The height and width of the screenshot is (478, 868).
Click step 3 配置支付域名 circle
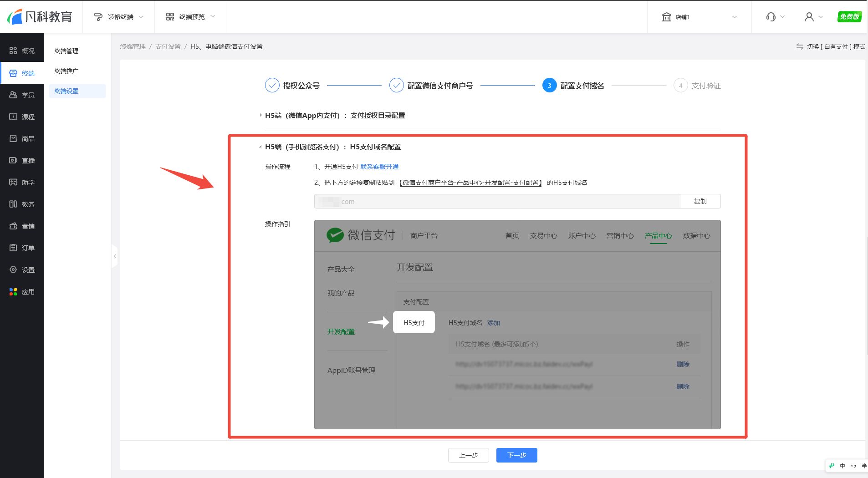click(x=549, y=85)
